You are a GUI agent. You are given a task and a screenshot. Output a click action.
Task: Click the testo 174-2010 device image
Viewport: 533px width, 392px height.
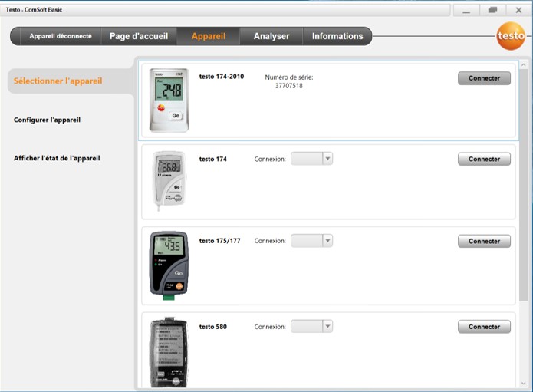click(x=168, y=100)
